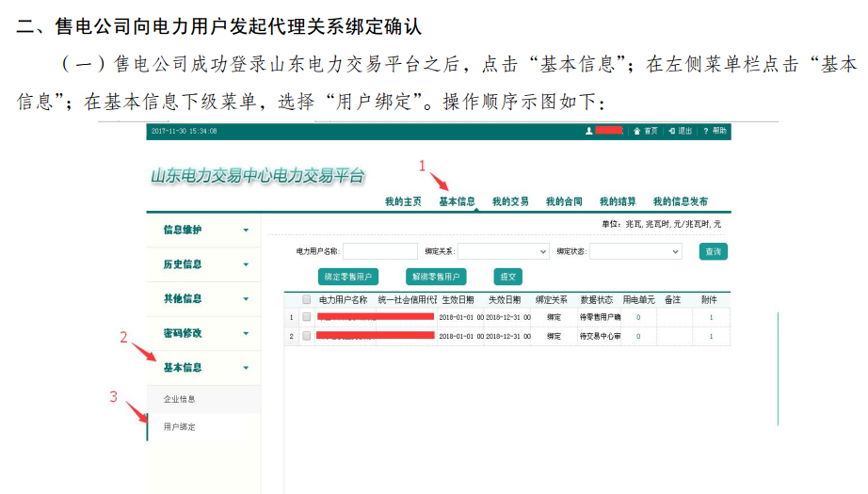
Task: Expand the 信息维护 sidebar arrow
Action: click(246, 231)
